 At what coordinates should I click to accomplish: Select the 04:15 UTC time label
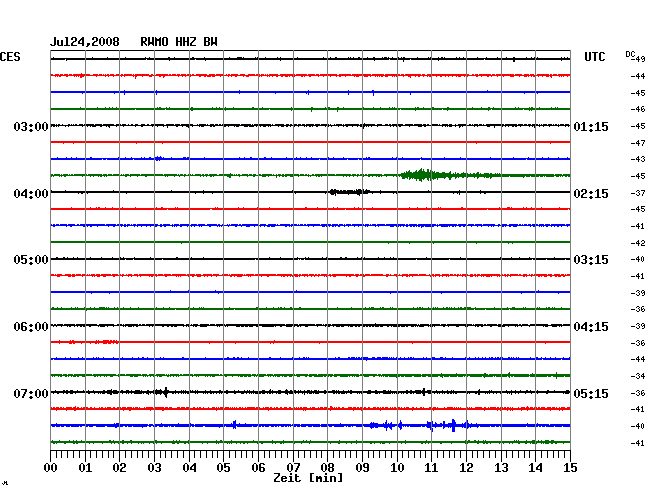(591, 327)
